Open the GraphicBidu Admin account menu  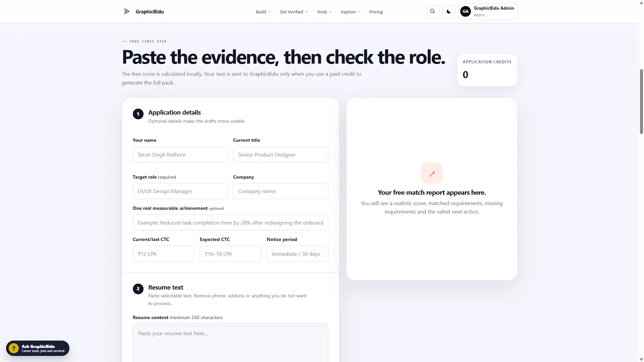tap(488, 11)
